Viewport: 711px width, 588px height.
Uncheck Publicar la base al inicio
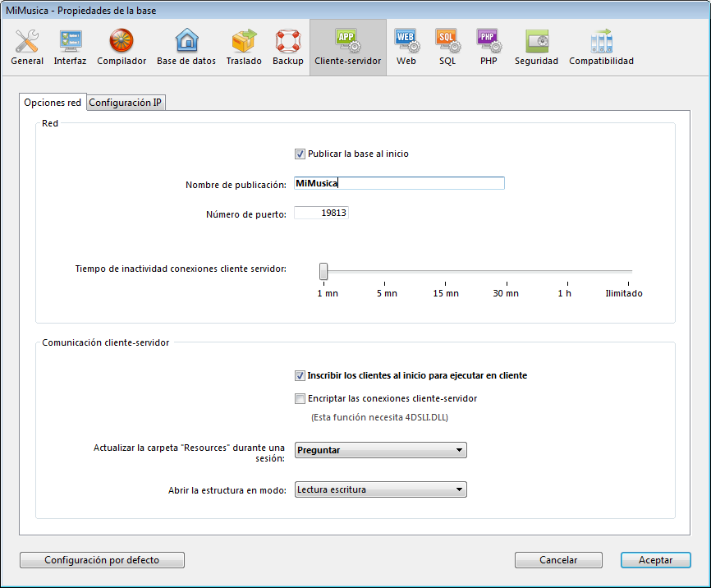tap(300, 154)
